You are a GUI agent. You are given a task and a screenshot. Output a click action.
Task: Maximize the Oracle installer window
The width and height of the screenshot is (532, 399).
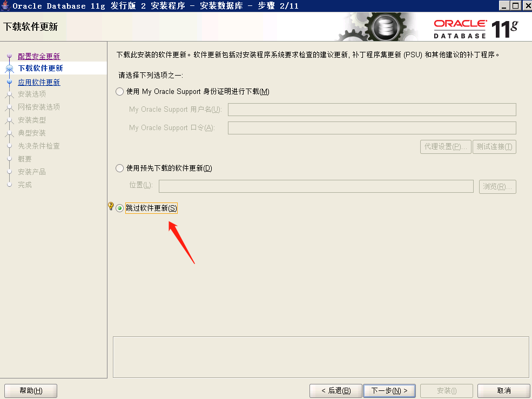(x=515, y=6)
